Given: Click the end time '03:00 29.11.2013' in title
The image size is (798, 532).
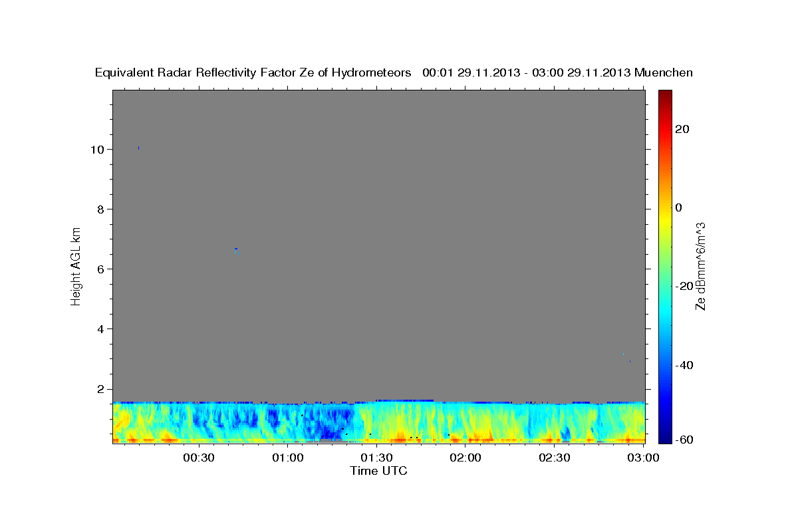Looking at the screenshot, I should [x=582, y=72].
